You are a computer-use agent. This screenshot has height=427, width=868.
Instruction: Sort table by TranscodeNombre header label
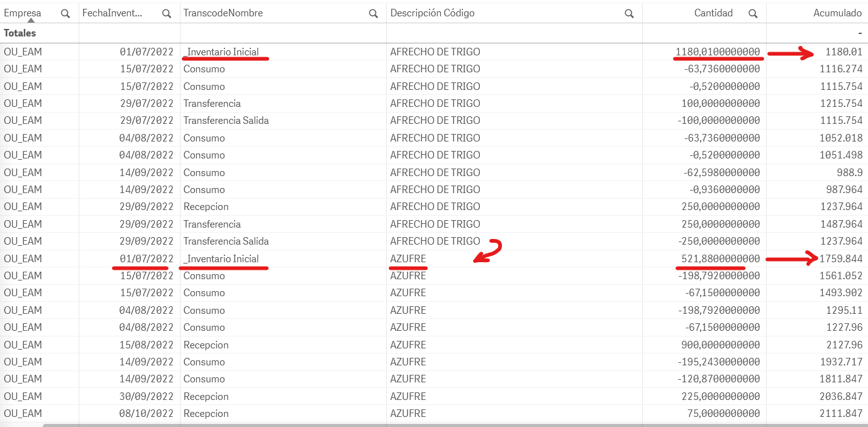pyautogui.click(x=223, y=13)
